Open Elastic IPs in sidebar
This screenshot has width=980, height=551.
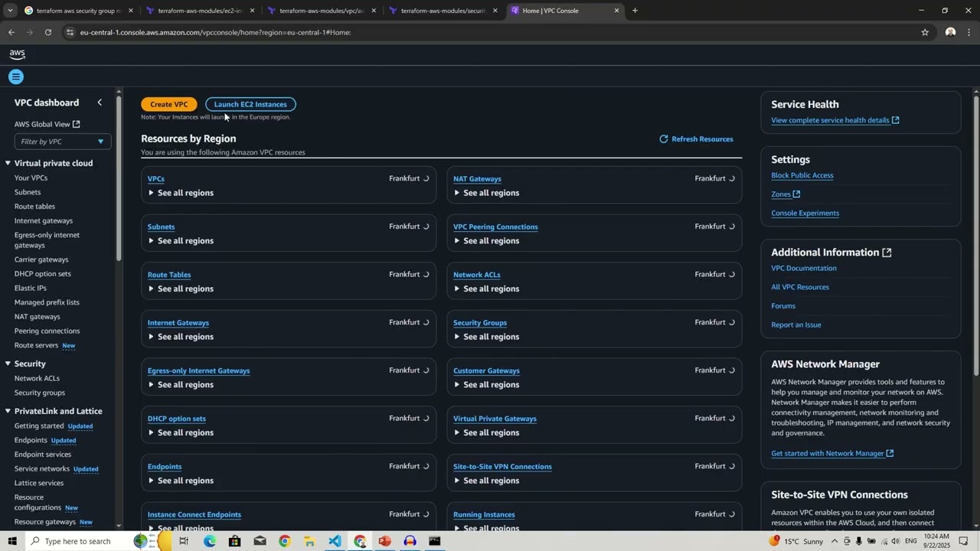31,288
